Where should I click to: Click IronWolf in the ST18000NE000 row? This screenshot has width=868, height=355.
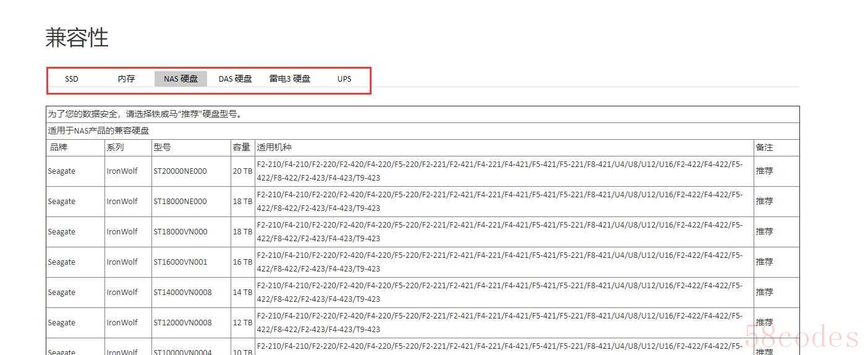pyautogui.click(x=122, y=202)
